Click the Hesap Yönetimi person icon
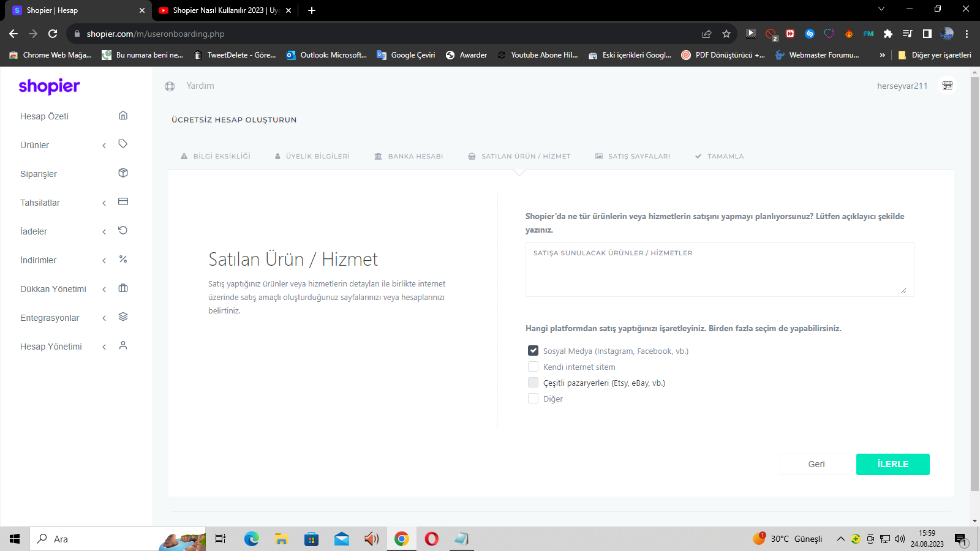The height and width of the screenshot is (551, 980). click(123, 345)
